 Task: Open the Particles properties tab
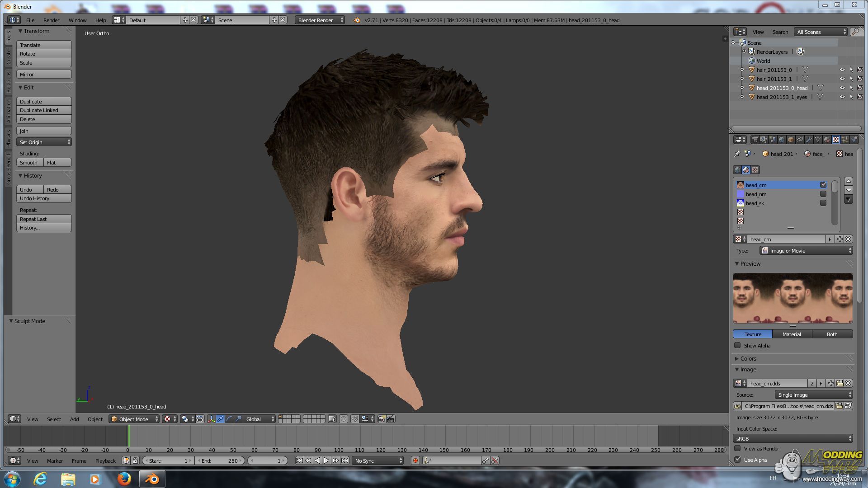pyautogui.click(x=845, y=140)
